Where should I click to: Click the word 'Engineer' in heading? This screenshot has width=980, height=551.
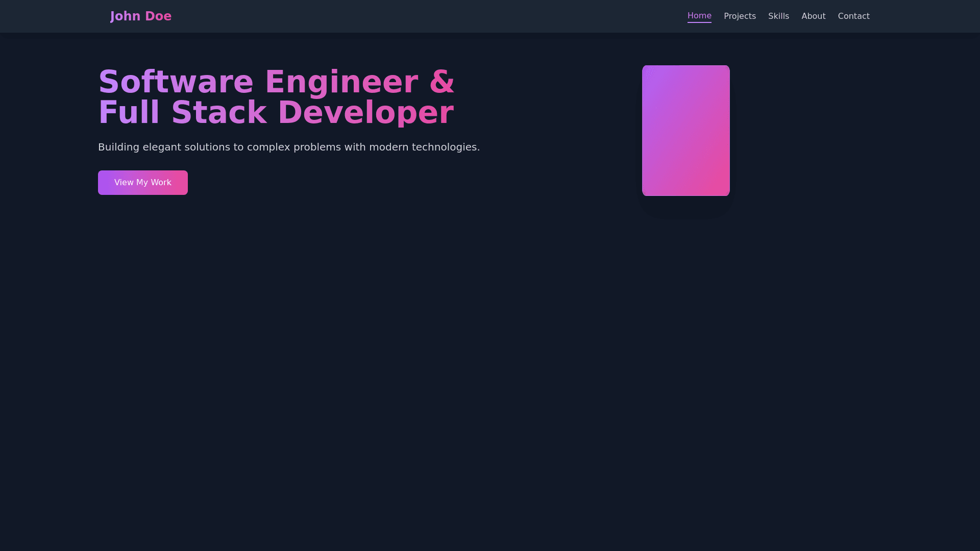(x=341, y=82)
